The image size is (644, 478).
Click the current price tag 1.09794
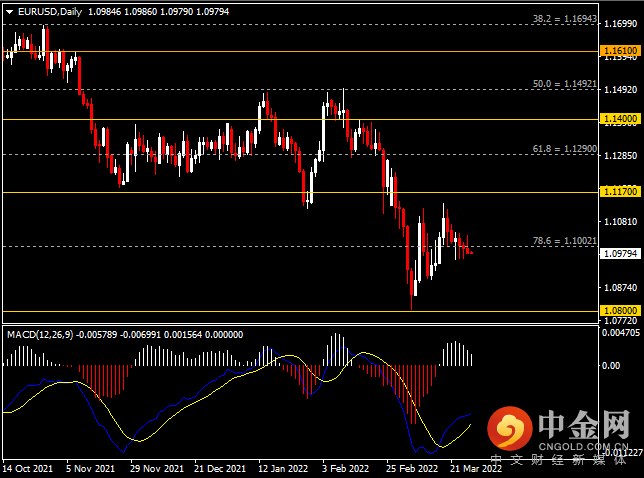620,254
